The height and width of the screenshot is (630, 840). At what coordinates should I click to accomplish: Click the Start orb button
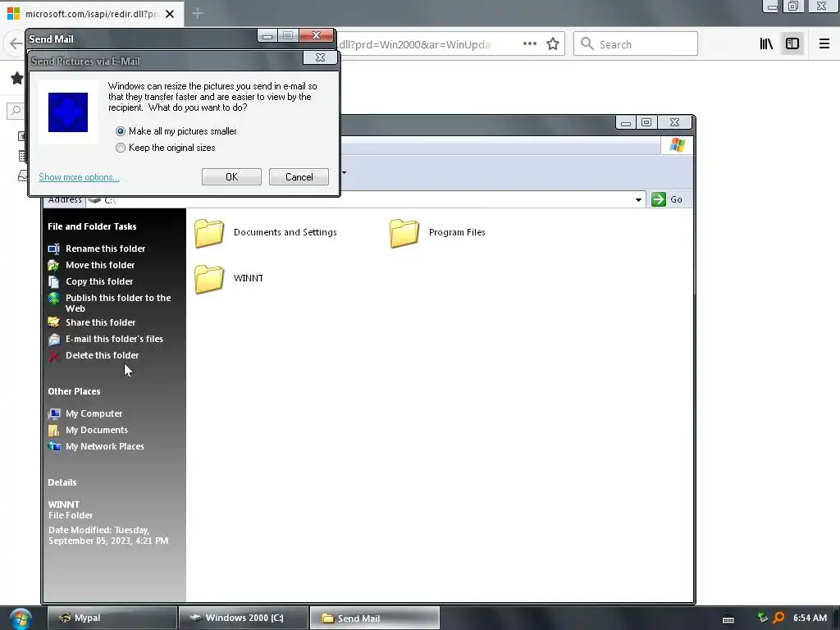[21, 619]
